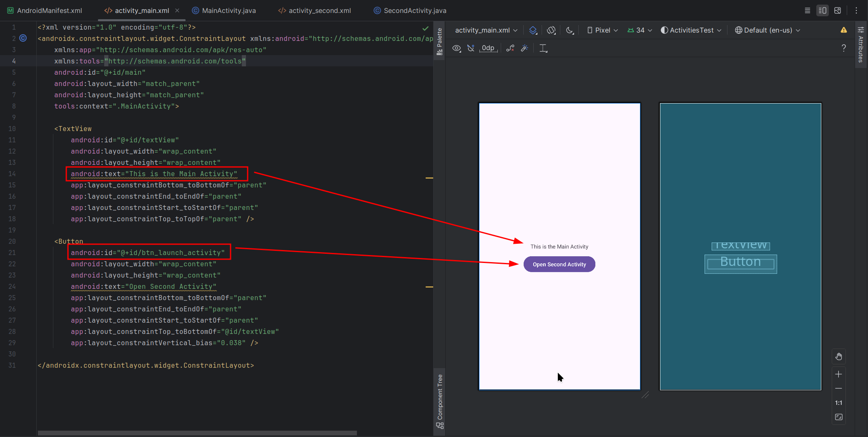Open the Palette side panel

coord(439,41)
